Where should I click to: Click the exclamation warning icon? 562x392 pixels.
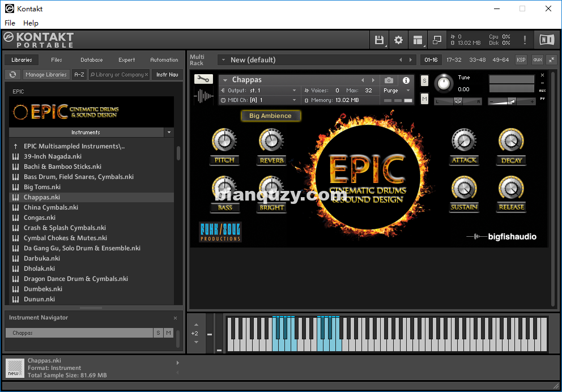coord(525,40)
